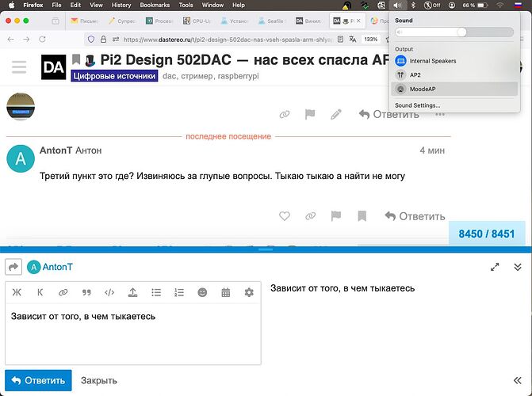Open the upload file icon in the editor

[132, 292]
